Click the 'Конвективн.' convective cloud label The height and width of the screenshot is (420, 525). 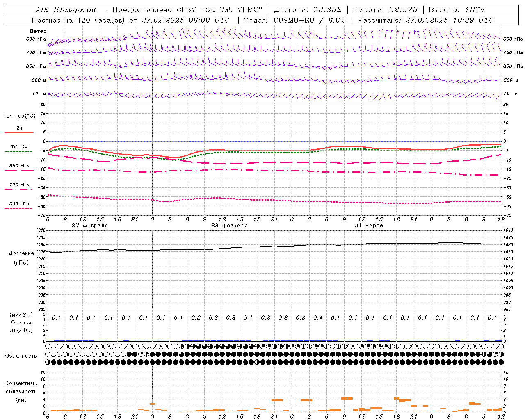[21, 383]
